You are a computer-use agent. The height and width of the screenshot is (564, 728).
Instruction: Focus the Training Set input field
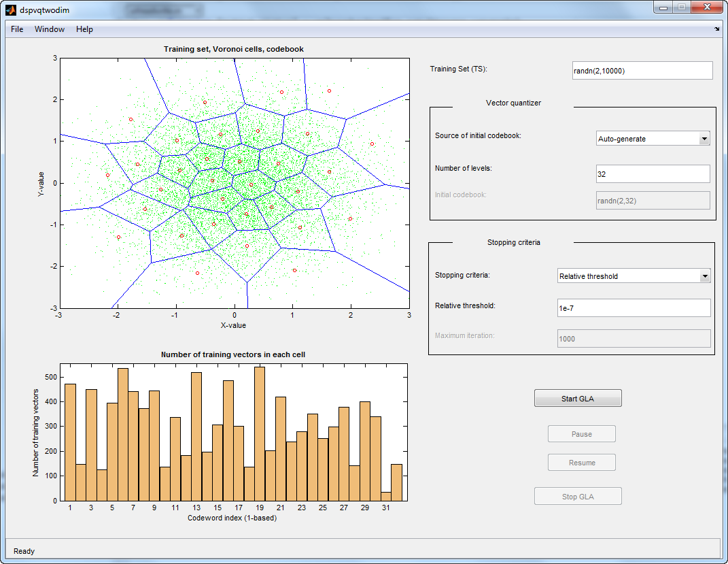pyautogui.click(x=642, y=71)
